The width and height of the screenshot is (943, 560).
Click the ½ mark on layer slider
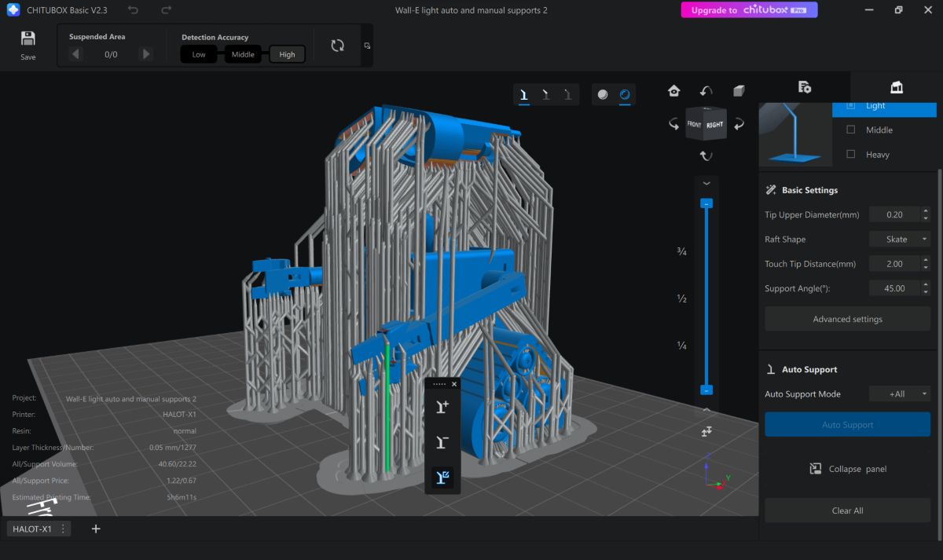[x=682, y=298]
